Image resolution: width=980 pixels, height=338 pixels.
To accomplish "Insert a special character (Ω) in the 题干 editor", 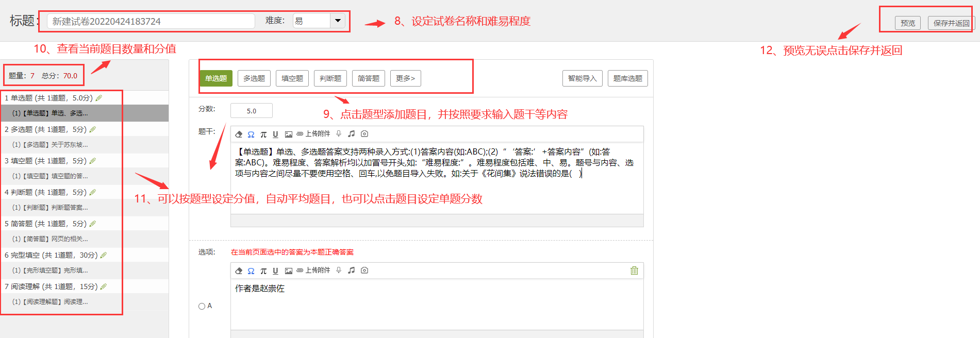I will coord(251,134).
